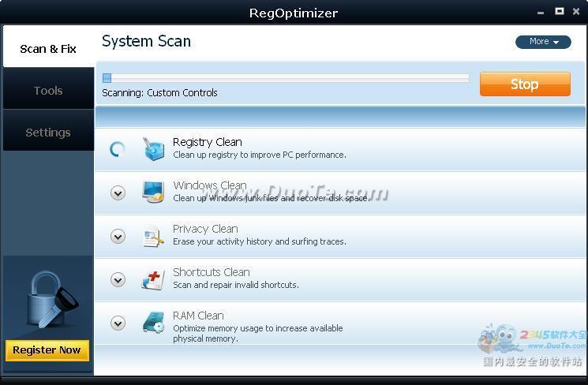The height and width of the screenshot is (385, 588).
Task: Click the Registry Clean loading spinner
Action: point(118,149)
